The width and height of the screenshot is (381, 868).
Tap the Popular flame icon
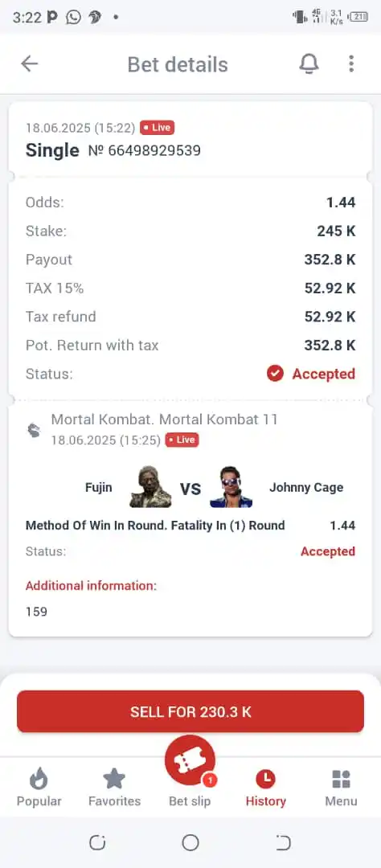39,779
